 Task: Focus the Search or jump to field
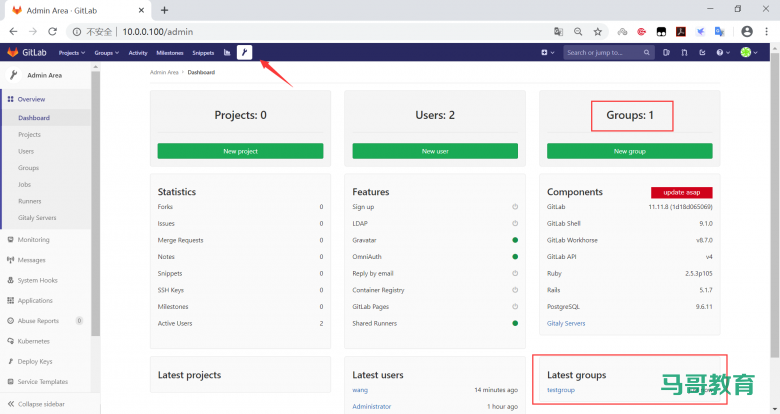[x=608, y=52]
